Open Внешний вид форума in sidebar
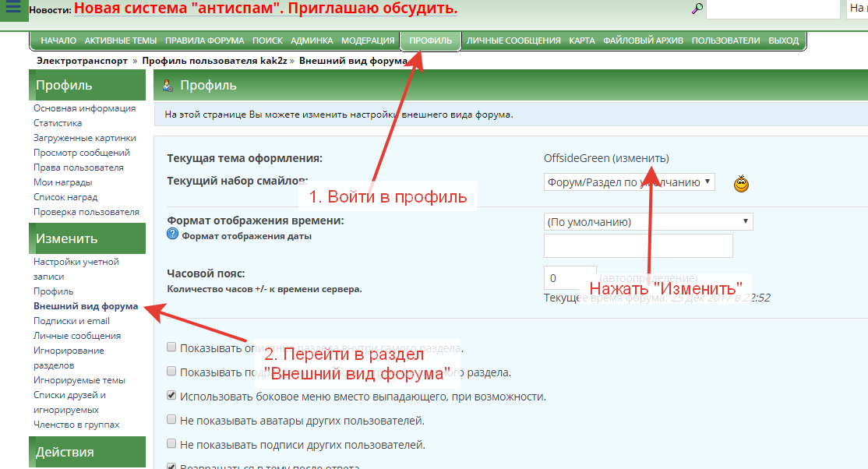Screen dimensions: 868x469 click(86, 306)
